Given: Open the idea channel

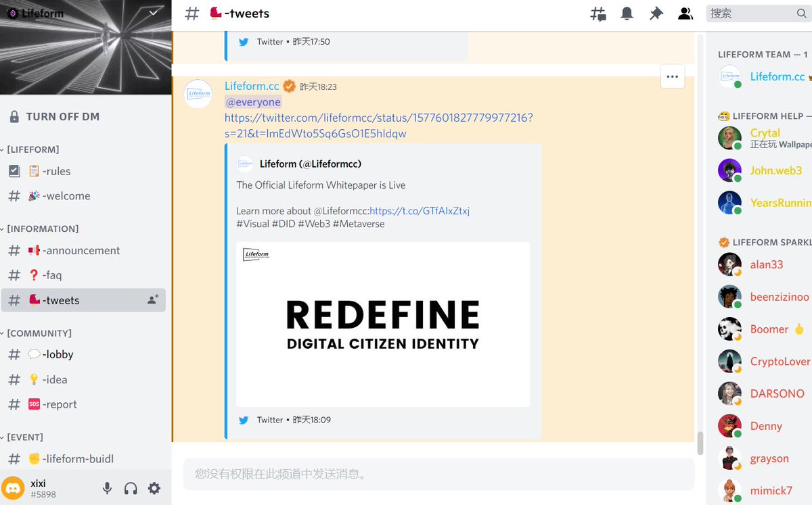Looking at the screenshot, I should pyautogui.click(x=84, y=379).
